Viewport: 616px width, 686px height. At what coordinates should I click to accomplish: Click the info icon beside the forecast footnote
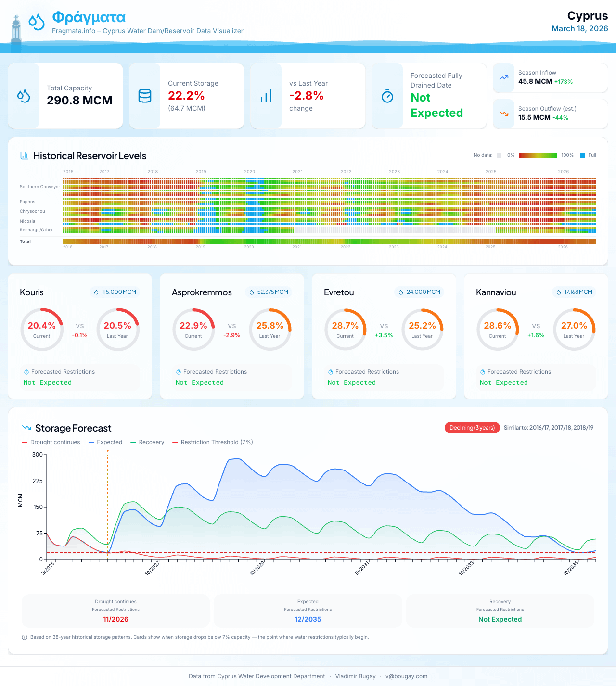(x=25, y=637)
